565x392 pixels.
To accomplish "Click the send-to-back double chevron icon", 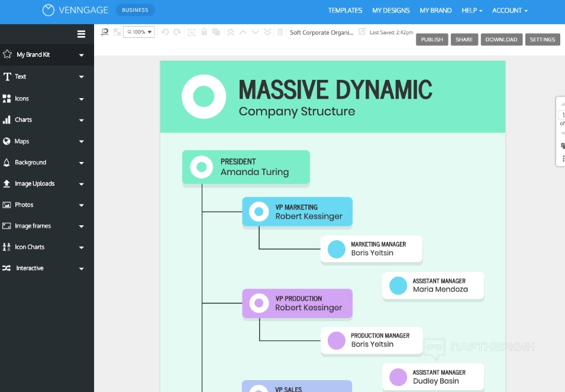I will (x=267, y=32).
